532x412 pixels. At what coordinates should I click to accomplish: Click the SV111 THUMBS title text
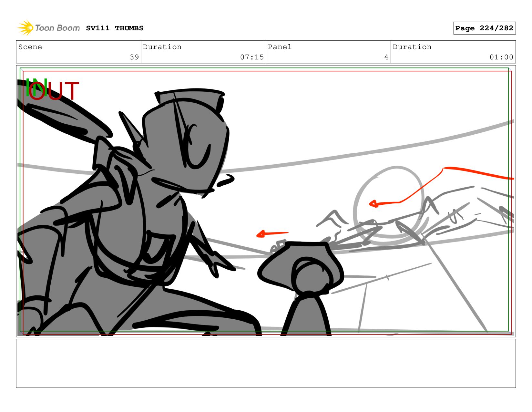(115, 28)
